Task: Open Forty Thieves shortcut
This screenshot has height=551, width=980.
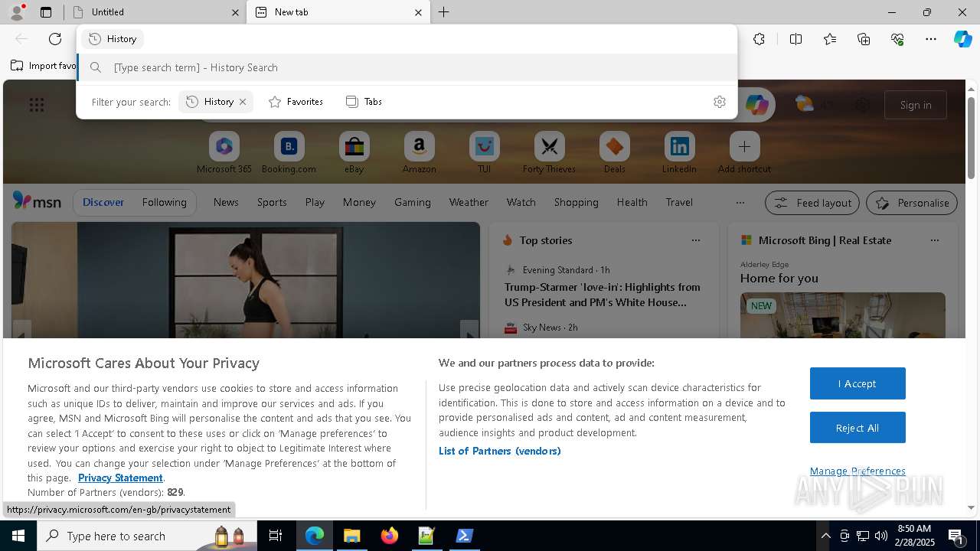Action: tap(549, 153)
